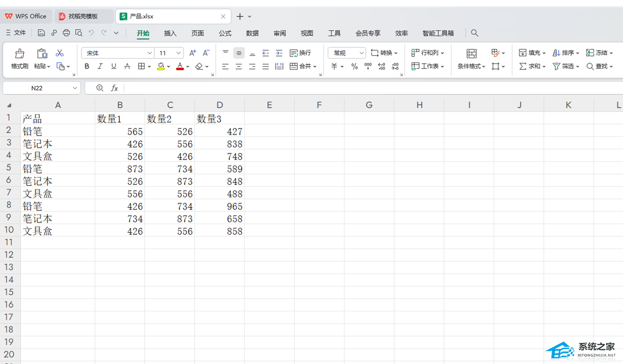623x364 pixels.
Task: Click the search icon in ribbon tabs
Action: 474,33
